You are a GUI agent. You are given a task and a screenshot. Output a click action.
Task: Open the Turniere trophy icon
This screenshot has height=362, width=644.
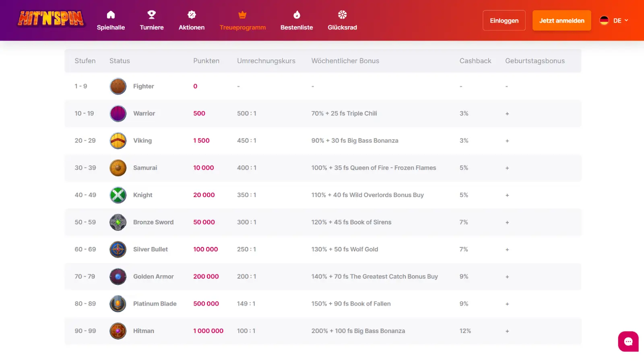point(152,15)
